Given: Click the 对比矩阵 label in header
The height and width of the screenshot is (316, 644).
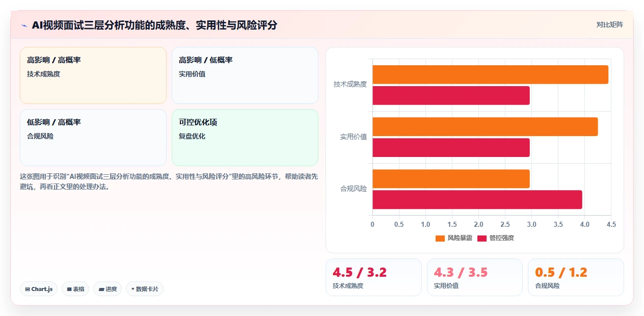Looking at the screenshot, I should pos(609,24).
